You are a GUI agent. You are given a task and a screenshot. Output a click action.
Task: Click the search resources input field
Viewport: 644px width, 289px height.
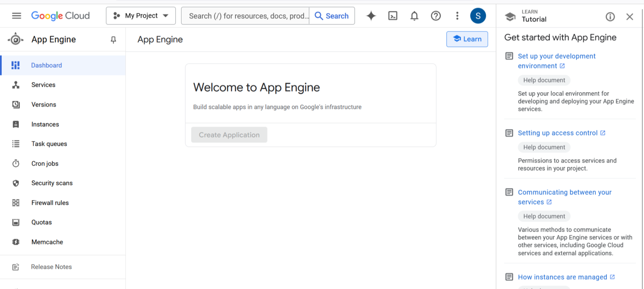[245, 15]
